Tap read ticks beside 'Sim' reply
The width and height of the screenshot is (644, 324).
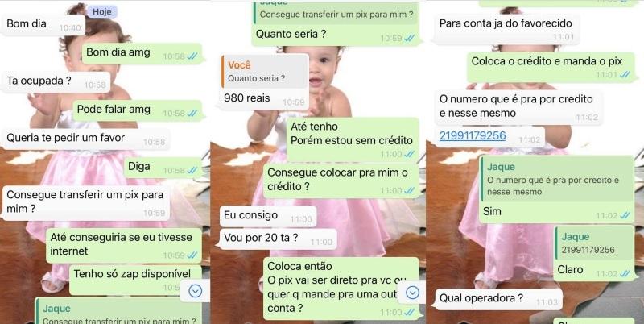[x=625, y=215]
